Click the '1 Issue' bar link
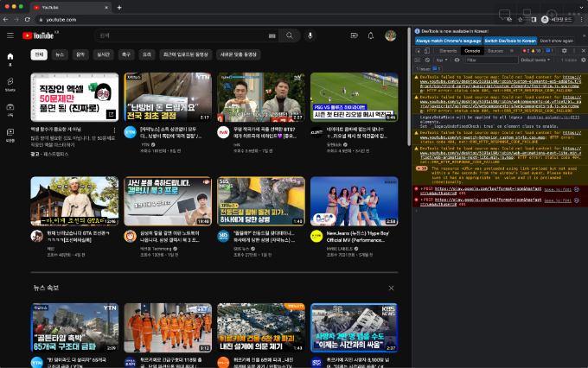This screenshot has height=368, width=588. point(428,69)
